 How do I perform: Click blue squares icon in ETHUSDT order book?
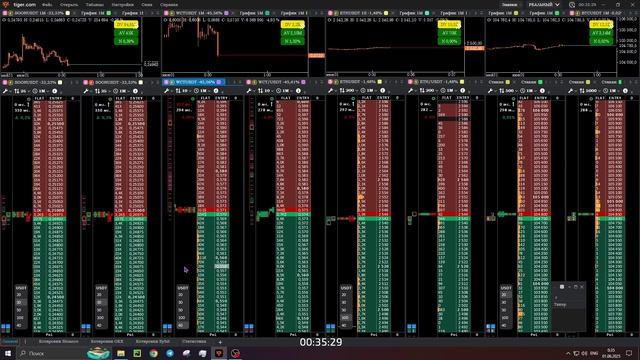(331, 327)
